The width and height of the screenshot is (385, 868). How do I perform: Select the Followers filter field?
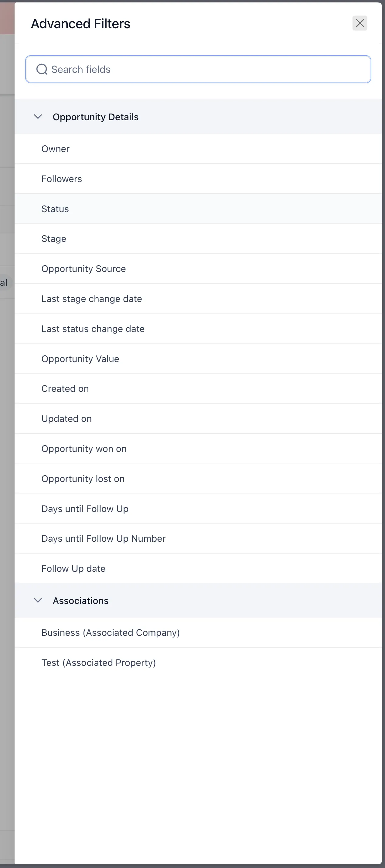click(x=198, y=179)
